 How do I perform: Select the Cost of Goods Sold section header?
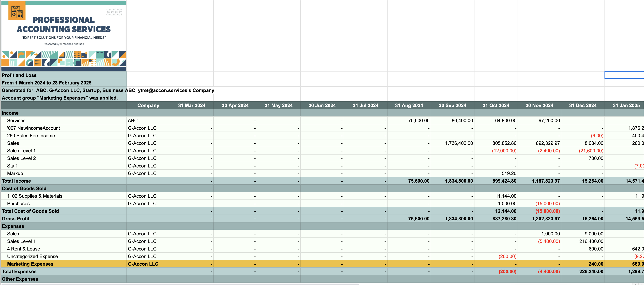pos(24,189)
